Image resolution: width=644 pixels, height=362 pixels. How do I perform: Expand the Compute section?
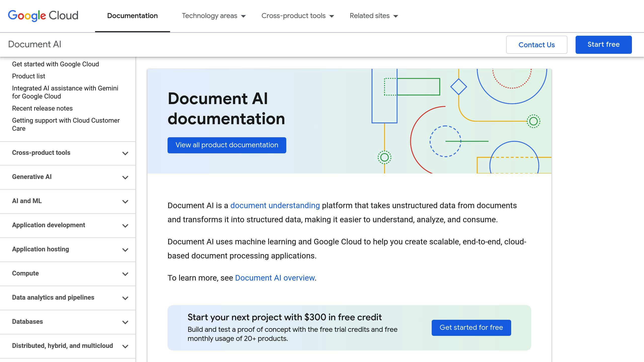(x=68, y=274)
